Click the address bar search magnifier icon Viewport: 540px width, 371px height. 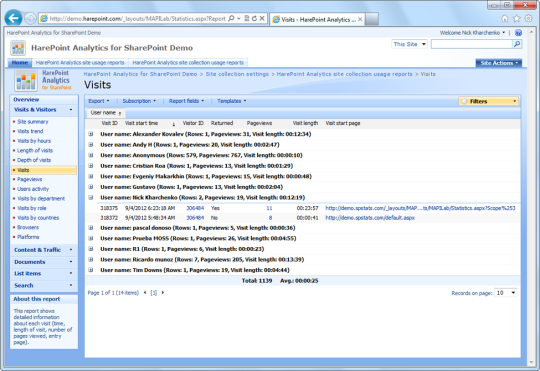click(231, 18)
